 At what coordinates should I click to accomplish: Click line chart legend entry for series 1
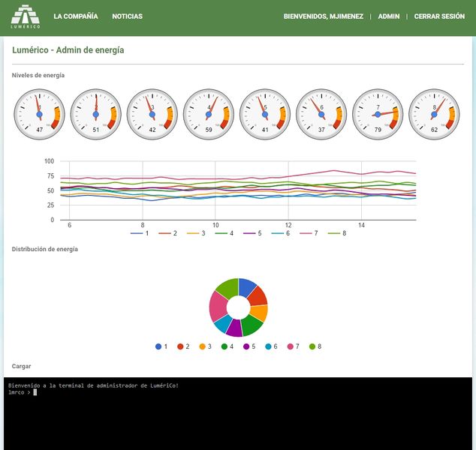click(x=140, y=234)
